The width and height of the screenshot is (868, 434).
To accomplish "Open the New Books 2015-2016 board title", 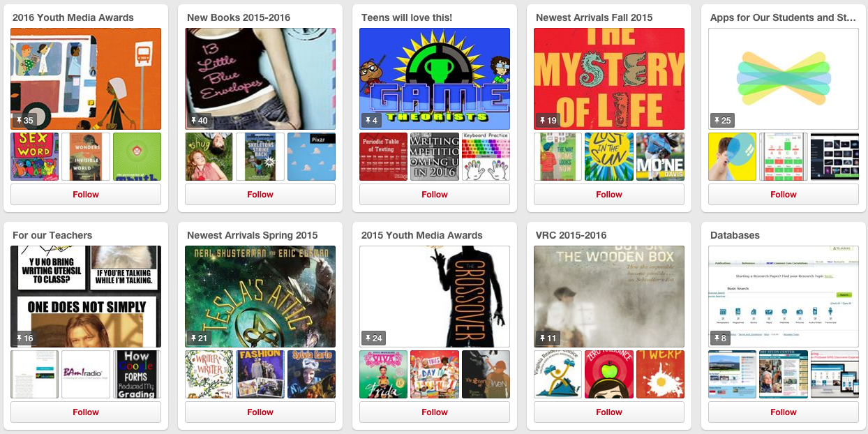I will click(x=239, y=17).
